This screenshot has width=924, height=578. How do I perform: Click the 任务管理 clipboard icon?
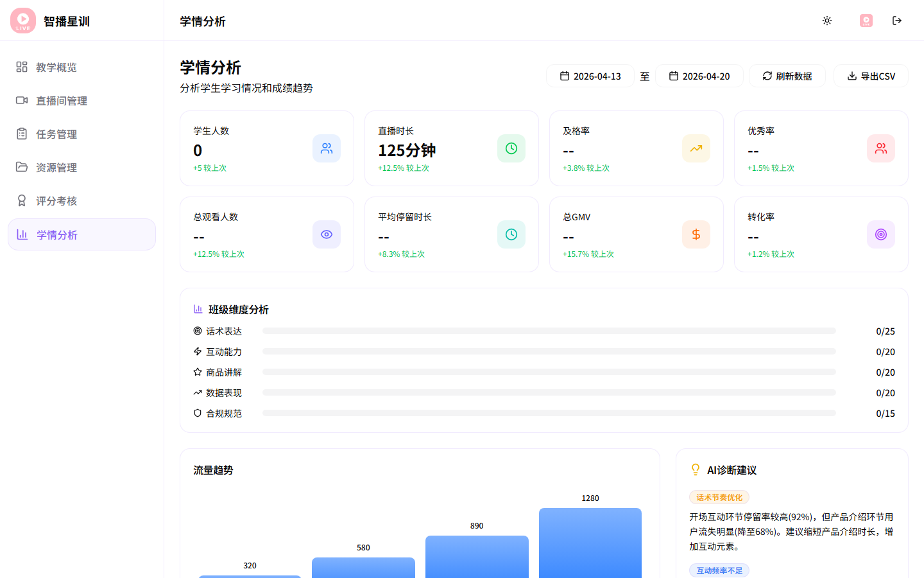[x=22, y=134]
